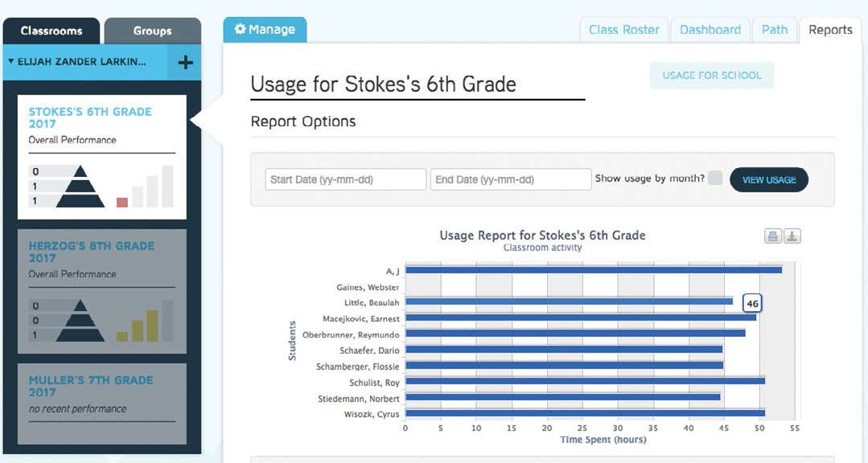Check the box next to Show usage by month?
Viewport: 868px width, 463px height.
[x=714, y=178]
